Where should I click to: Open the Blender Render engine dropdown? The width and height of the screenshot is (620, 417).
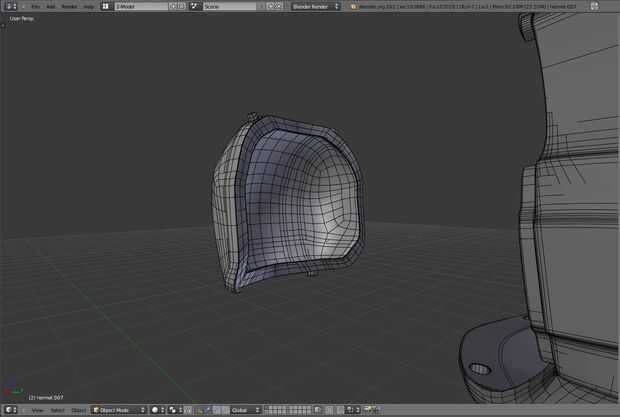pos(316,6)
